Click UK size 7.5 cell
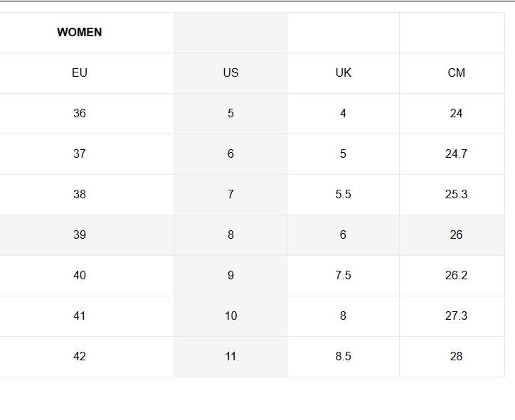This screenshot has height=420, width=515. click(343, 275)
